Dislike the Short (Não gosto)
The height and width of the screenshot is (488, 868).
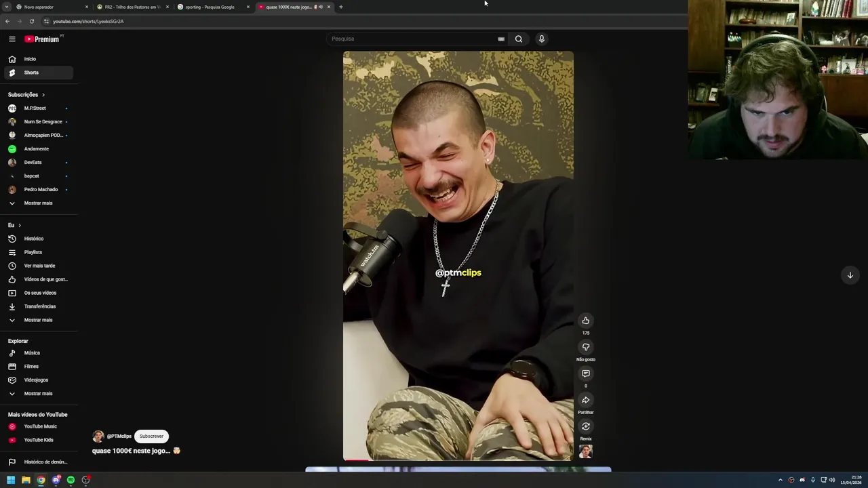586,347
